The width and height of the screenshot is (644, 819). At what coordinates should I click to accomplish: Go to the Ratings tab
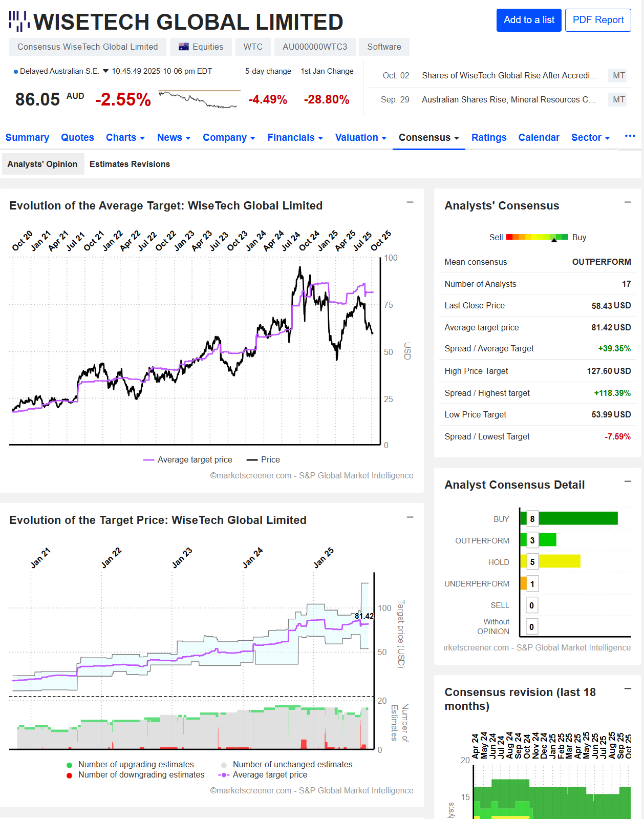click(x=488, y=137)
